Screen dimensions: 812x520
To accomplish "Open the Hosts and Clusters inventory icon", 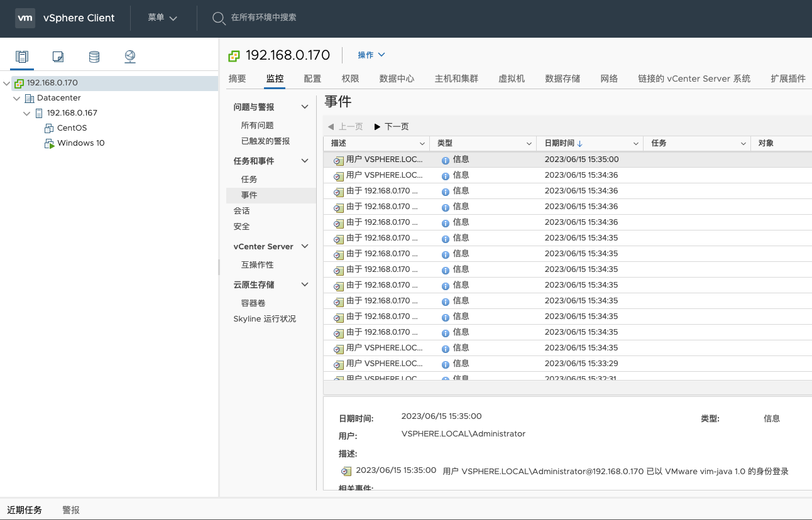I will click(x=22, y=57).
